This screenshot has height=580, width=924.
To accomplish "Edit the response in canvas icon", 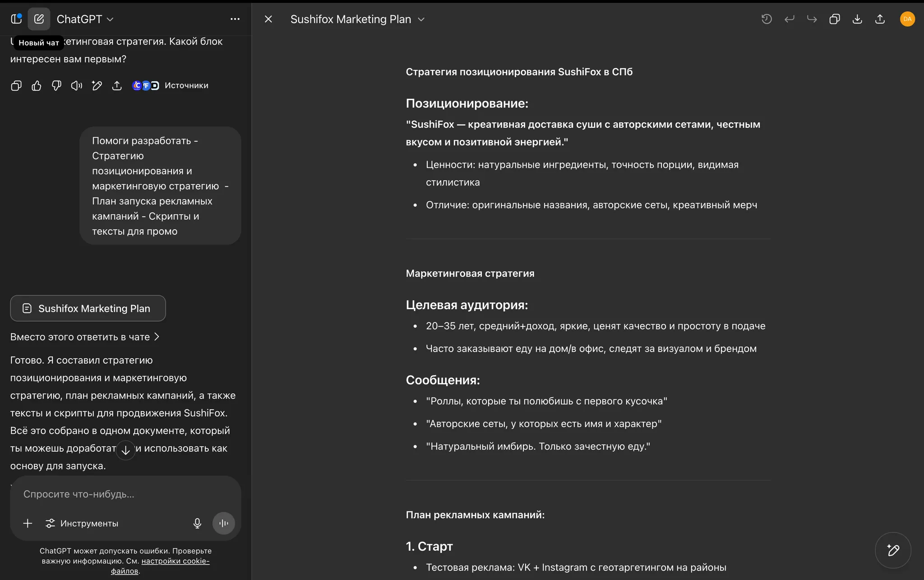I will click(97, 85).
